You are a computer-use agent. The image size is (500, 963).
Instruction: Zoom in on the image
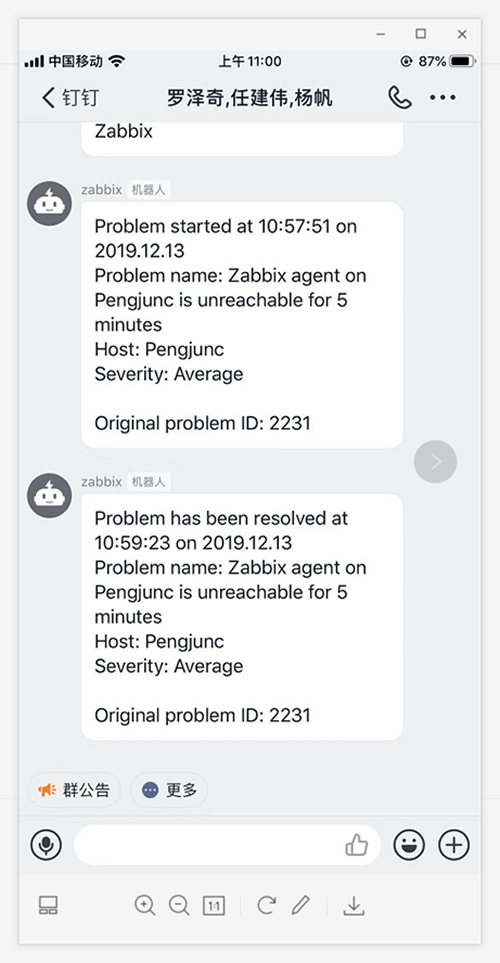point(144,905)
